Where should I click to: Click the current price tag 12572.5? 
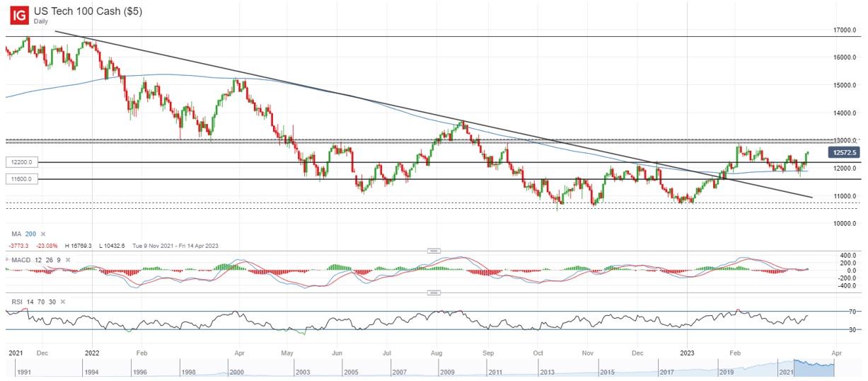(843, 152)
